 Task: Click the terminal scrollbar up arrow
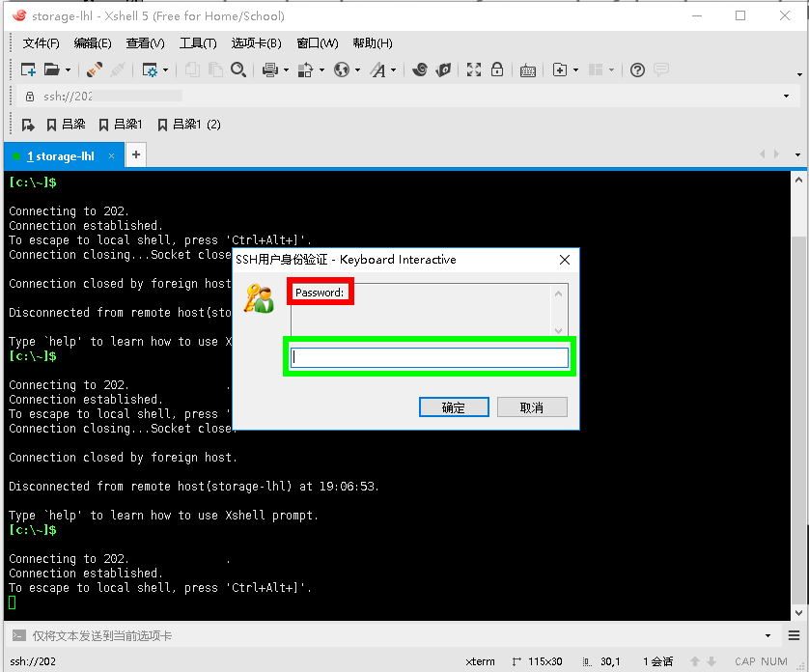798,181
